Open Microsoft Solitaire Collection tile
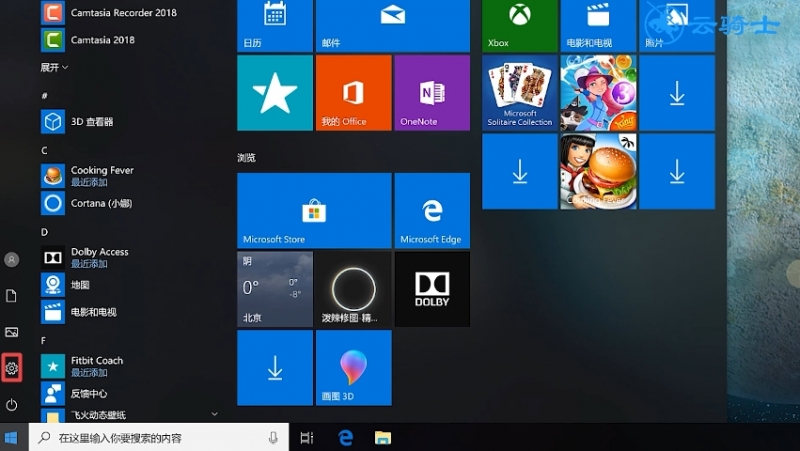The height and width of the screenshot is (451, 800). point(520,93)
